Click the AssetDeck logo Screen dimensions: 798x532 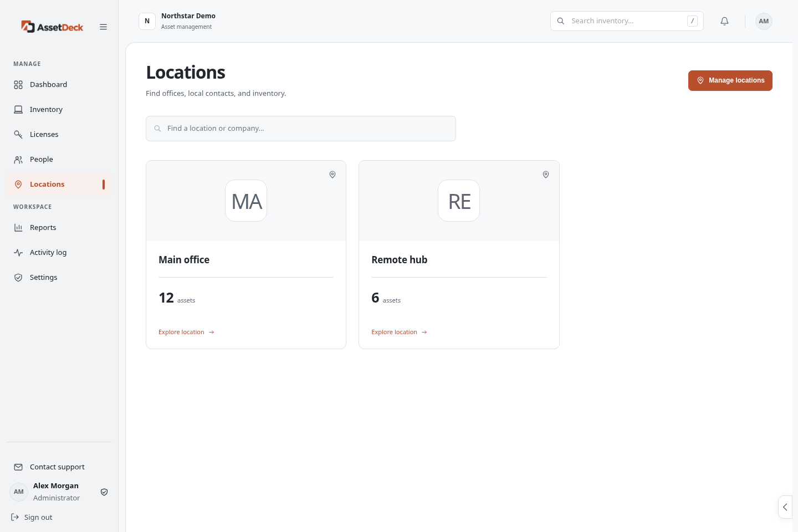(52, 27)
